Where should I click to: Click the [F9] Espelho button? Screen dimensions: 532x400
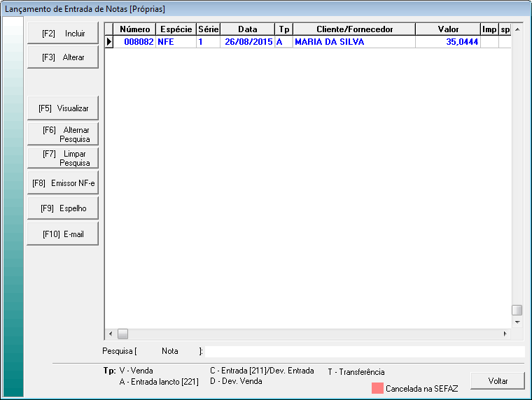(63, 208)
